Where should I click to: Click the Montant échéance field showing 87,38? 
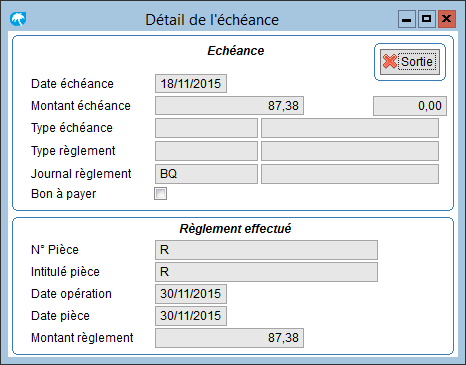click(x=229, y=106)
